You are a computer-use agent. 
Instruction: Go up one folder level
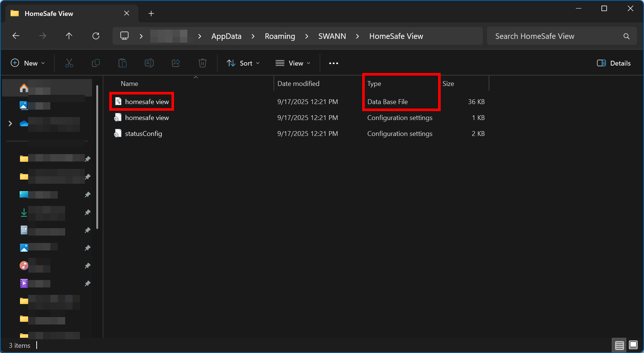pos(69,36)
